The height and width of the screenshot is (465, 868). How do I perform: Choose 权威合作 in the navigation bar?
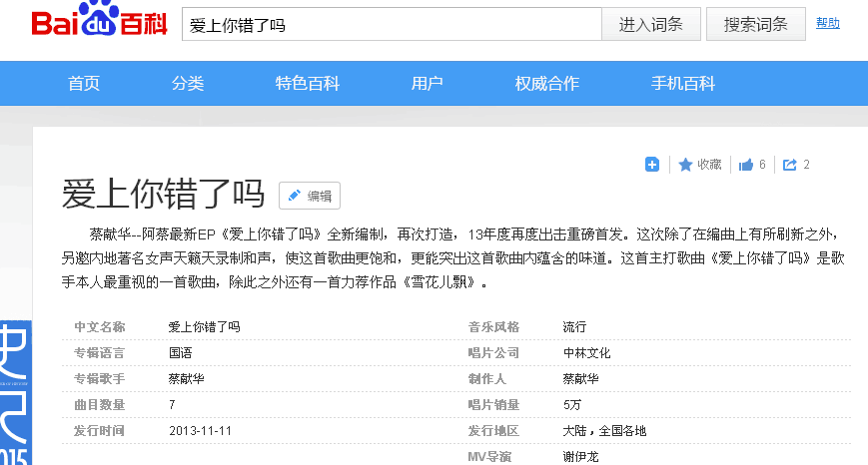pos(547,84)
